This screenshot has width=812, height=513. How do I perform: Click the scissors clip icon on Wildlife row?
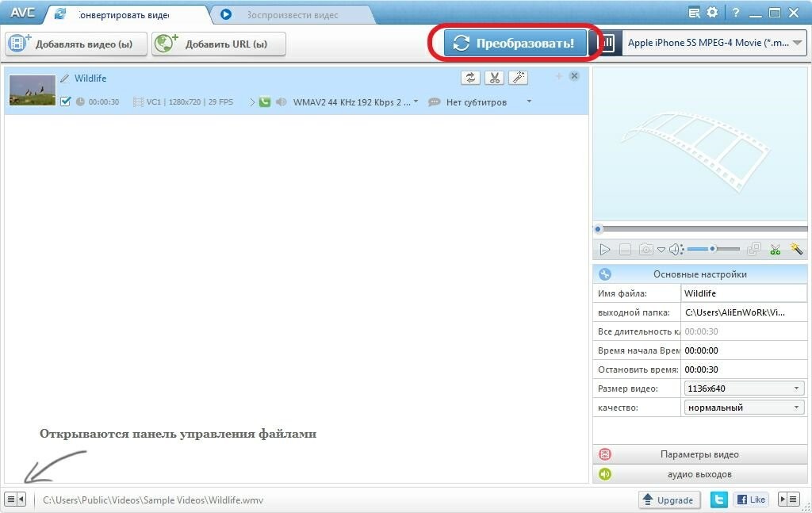pos(494,78)
